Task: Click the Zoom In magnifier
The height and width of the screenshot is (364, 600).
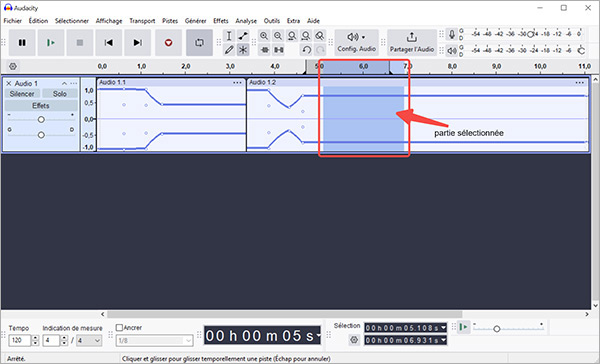Action: [x=264, y=36]
